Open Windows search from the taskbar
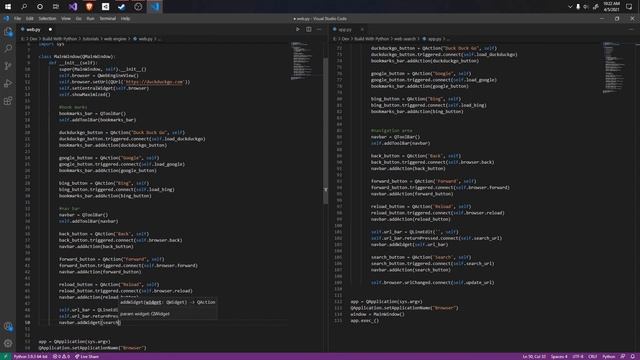The width and height of the screenshot is (640, 360). [x=24, y=7]
